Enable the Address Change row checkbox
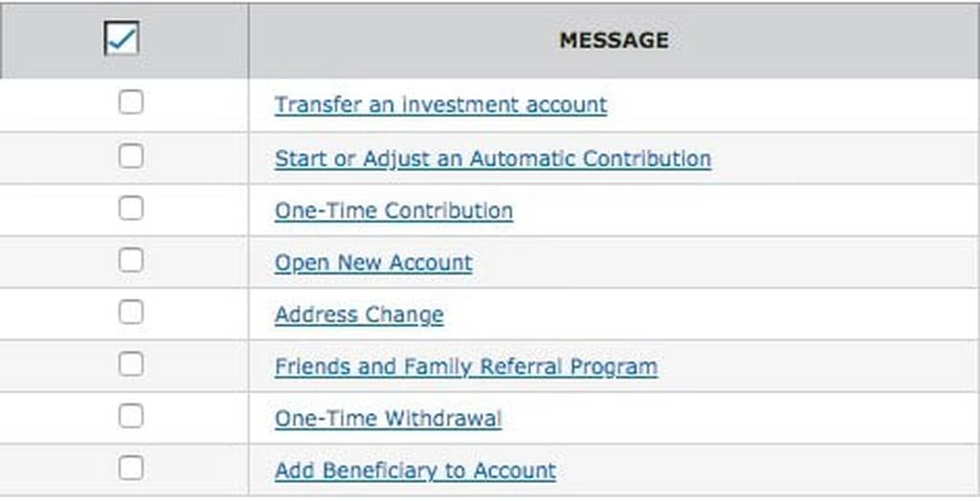 coord(131,313)
